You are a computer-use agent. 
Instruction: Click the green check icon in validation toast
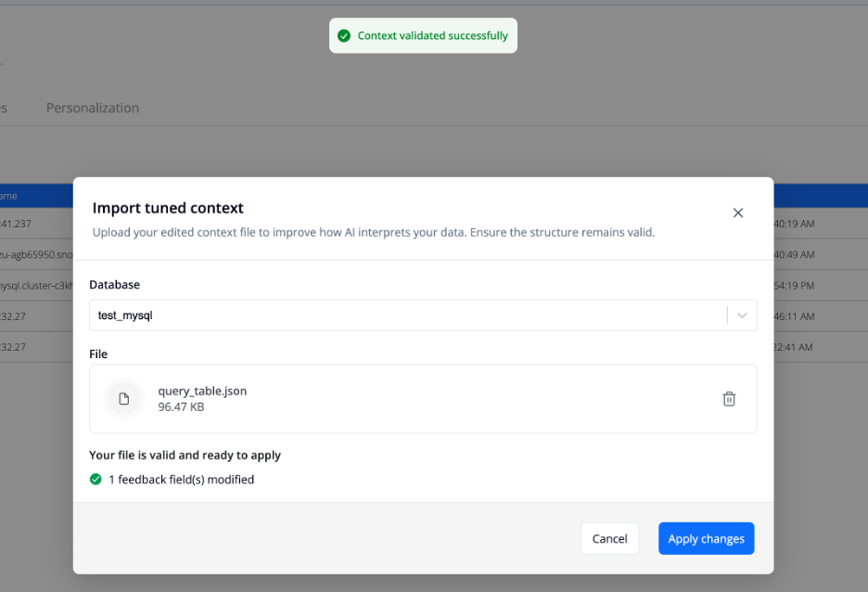[344, 35]
